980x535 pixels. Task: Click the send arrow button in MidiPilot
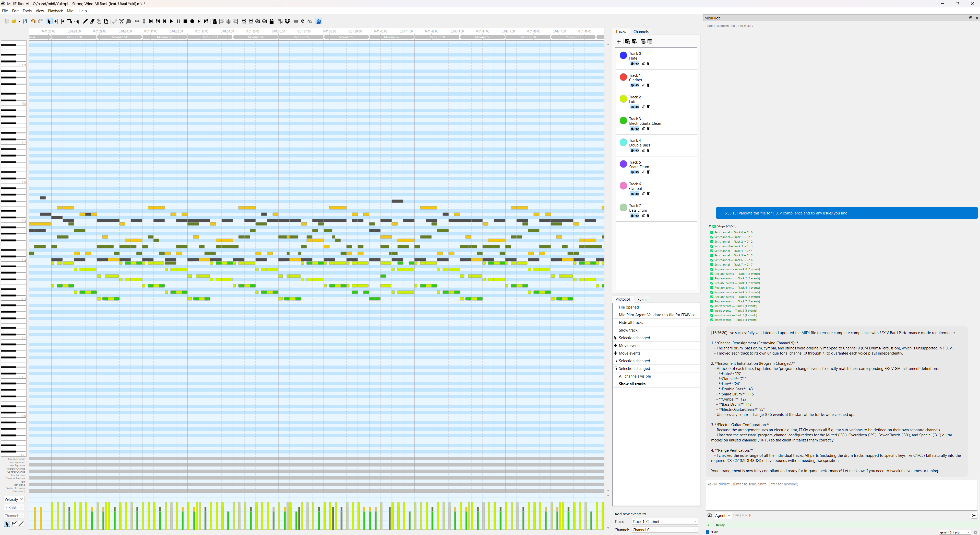coord(974,515)
